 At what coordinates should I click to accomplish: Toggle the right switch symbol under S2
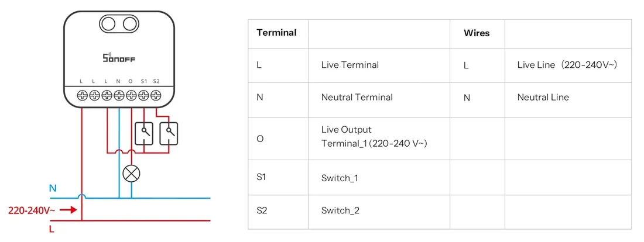coord(169,133)
